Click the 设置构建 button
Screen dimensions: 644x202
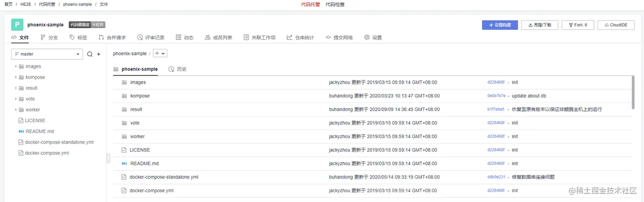[500, 25]
